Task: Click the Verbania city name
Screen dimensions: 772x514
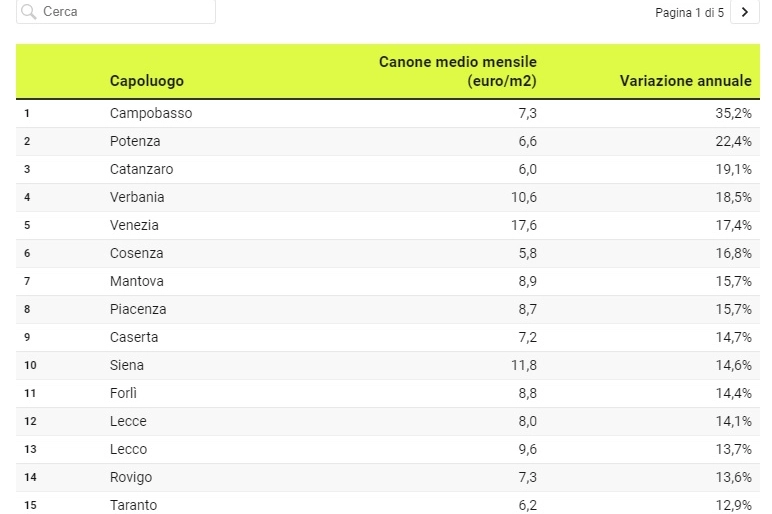Action: click(x=137, y=197)
